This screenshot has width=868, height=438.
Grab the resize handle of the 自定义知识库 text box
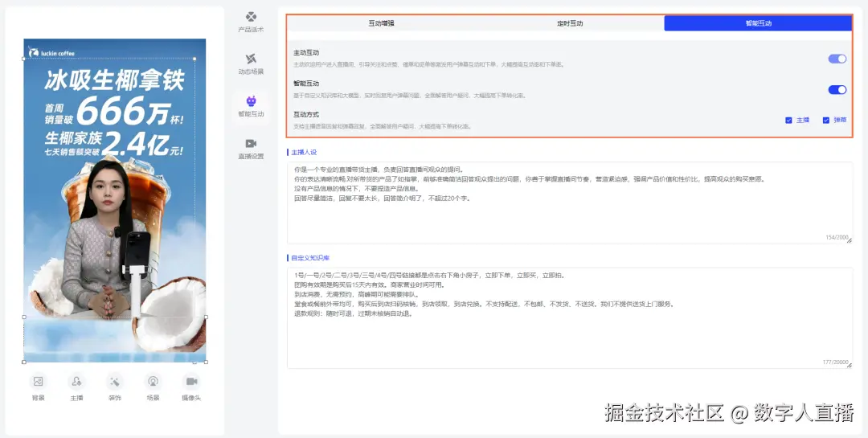pos(850,366)
